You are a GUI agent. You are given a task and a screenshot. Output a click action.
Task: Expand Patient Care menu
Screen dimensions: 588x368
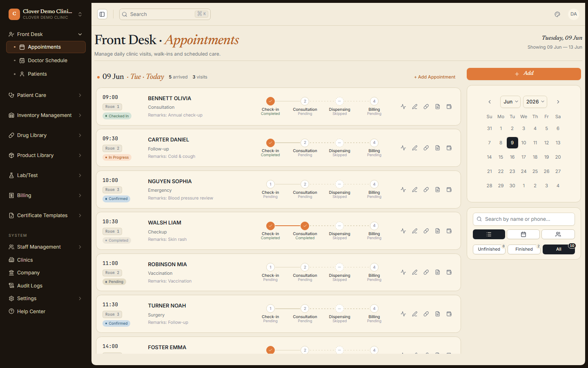(x=46, y=95)
